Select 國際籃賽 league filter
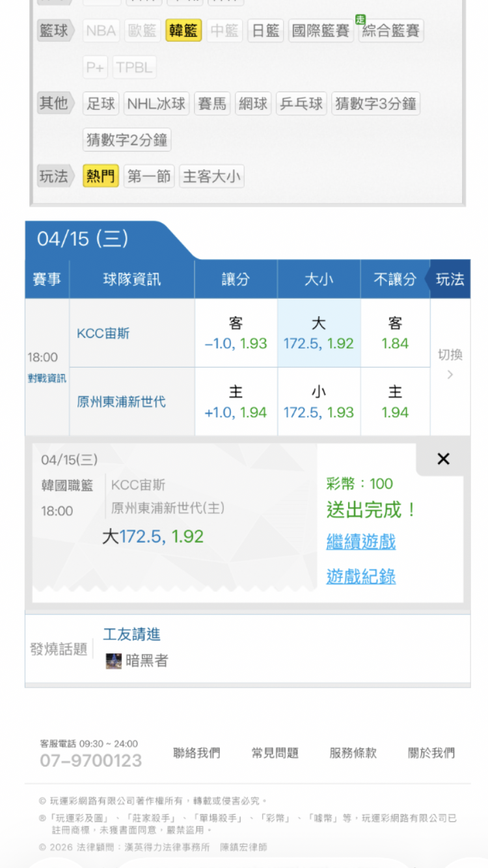Viewport: 488px width, 868px height. click(x=321, y=31)
